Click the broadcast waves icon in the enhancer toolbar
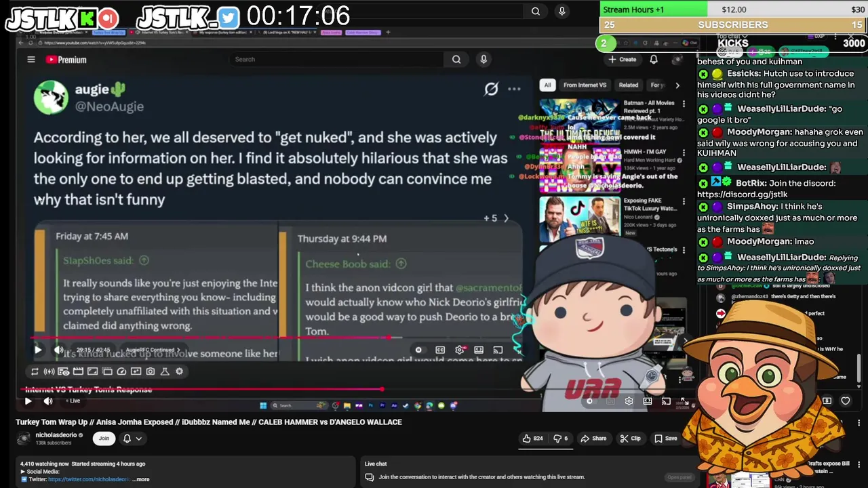This screenshot has width=868, height=488. [x=49, y=371]
